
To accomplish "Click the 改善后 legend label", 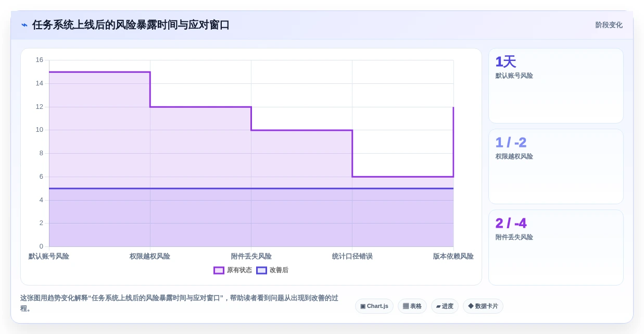I will pyautogui.click(x=279, y=270).
